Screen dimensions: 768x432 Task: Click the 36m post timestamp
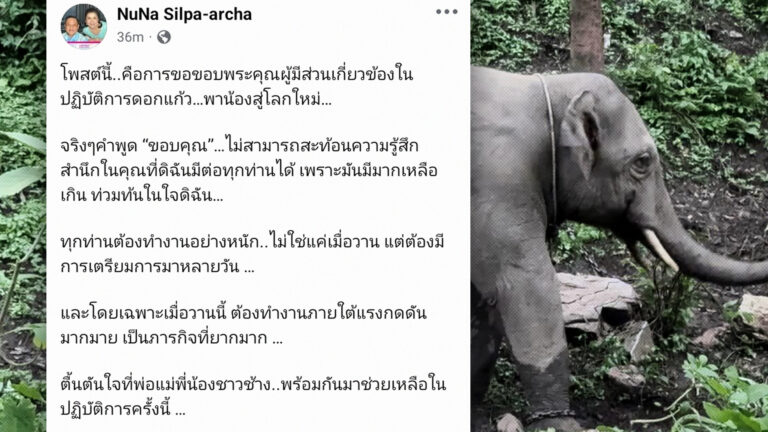[x=130, y=37]
